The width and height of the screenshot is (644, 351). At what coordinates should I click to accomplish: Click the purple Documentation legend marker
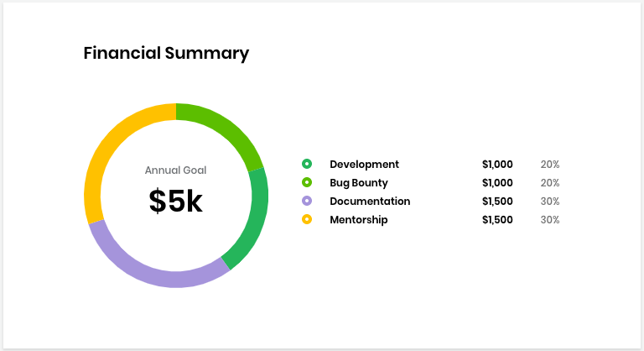click(307, 202)
